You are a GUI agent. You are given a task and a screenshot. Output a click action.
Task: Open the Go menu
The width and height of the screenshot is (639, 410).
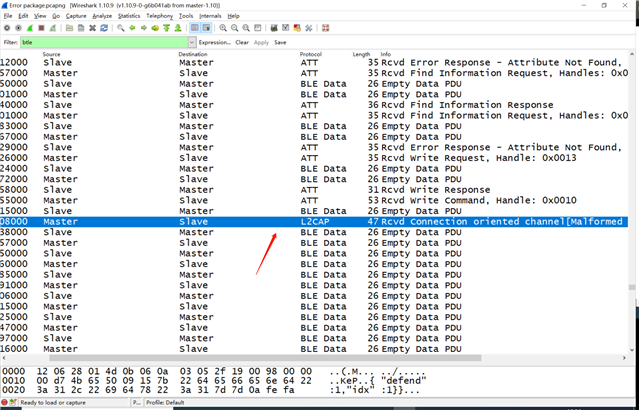tap(56, 16)
